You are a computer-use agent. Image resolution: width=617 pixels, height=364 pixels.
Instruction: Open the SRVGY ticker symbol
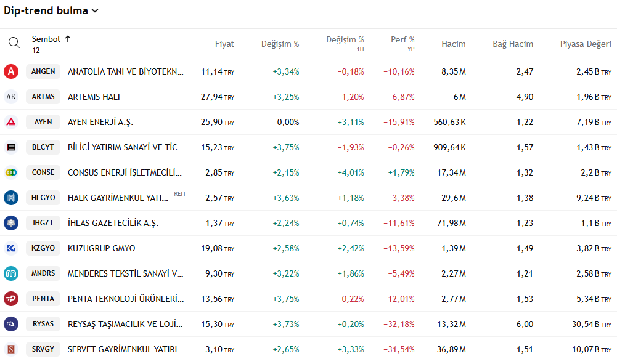tap(43, 349)
